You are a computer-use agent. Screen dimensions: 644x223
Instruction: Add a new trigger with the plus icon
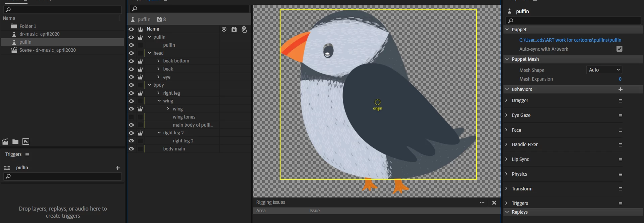click(118, 168)
